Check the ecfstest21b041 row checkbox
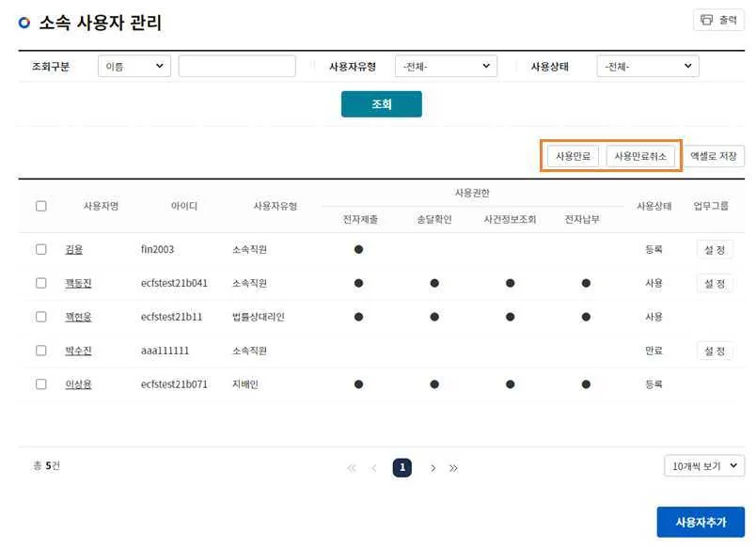Viewport: 756px width, 547px height. (41, 284)
